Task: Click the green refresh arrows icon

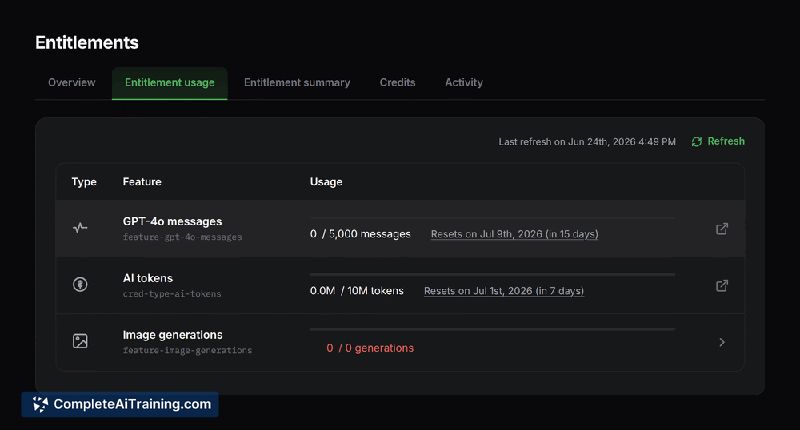Action: pyautogui.click(x=696, y=142)
